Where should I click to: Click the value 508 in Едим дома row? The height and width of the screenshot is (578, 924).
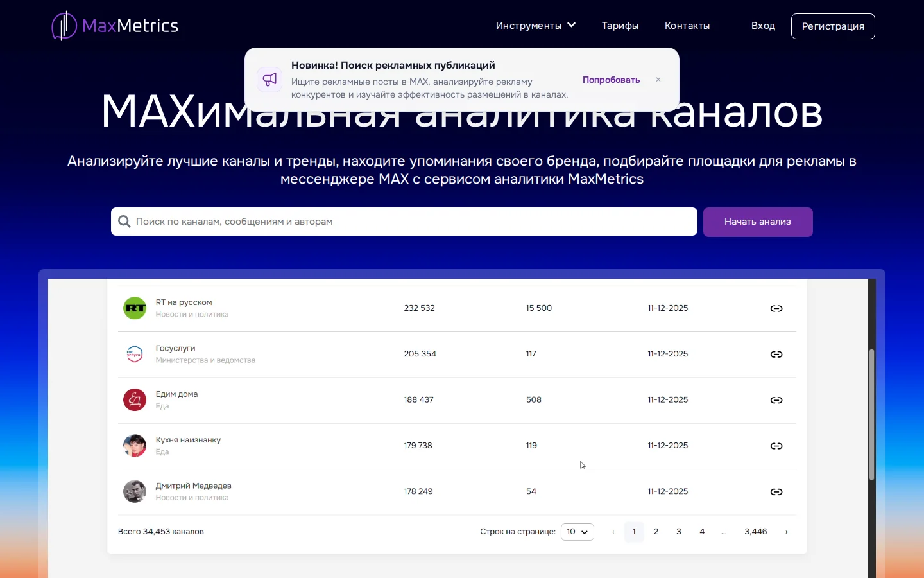pyautogui.click(x=534, y=399)
